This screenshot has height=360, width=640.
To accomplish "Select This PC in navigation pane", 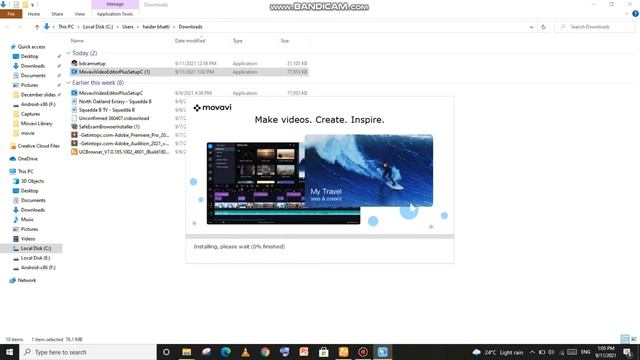I will point(25,171).
